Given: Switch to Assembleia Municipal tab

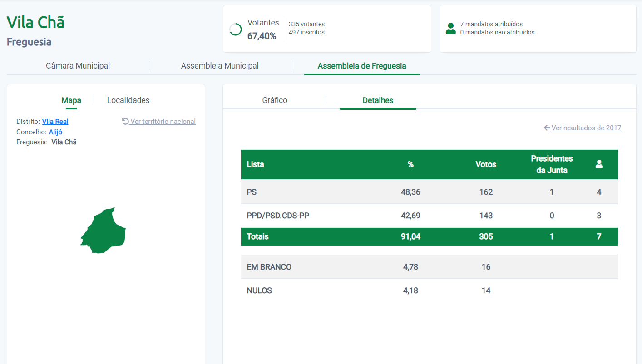Looking at the screenshot, I should (220, 66).
